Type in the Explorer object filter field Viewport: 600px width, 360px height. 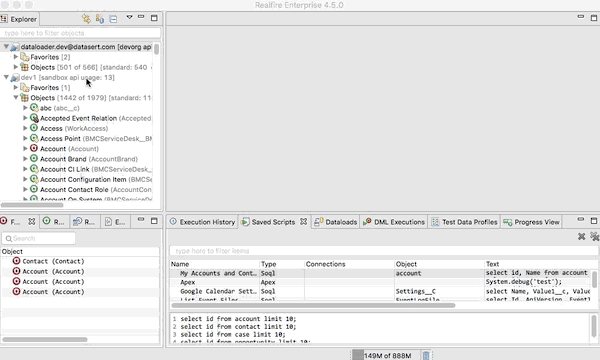pos(80,33)
